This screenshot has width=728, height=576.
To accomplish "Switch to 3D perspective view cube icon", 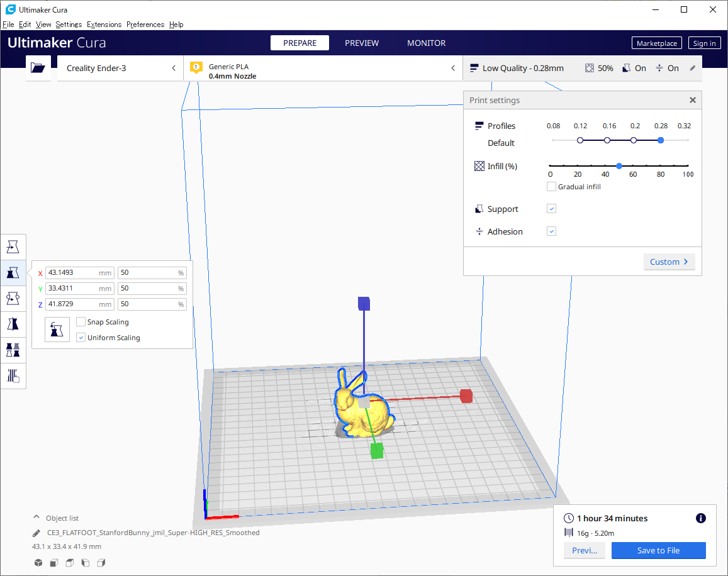I will point(38,563).
